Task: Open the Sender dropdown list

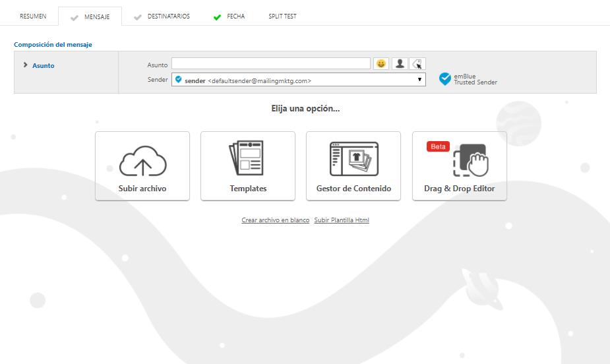Action: [x=298, y=80]
